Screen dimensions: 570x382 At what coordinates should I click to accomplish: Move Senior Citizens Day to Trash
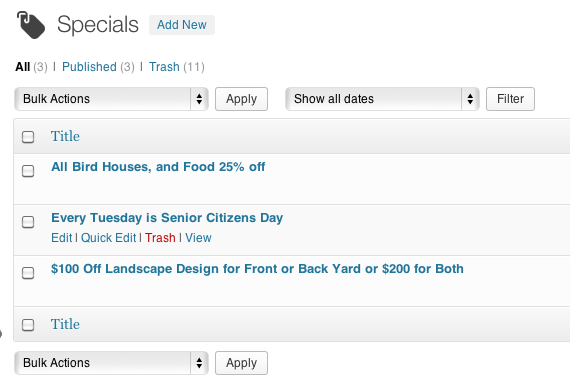[x=160, y=238]
